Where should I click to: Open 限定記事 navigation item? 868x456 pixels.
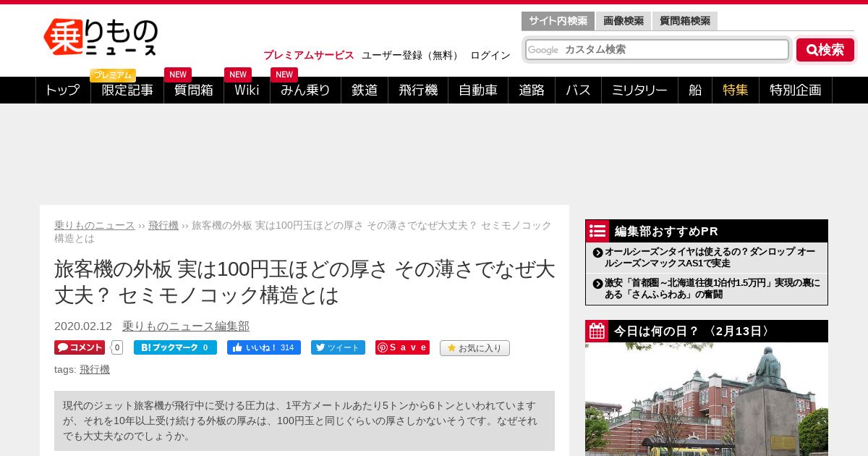127,90
